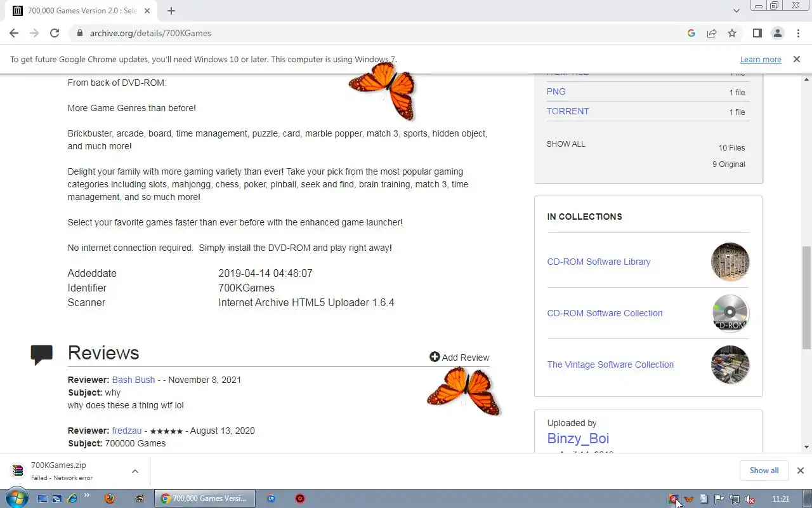The width and height of the screenshot is (812, 508).
Task: Open the Google icon in the address bar
Action: tap(691, 33)
